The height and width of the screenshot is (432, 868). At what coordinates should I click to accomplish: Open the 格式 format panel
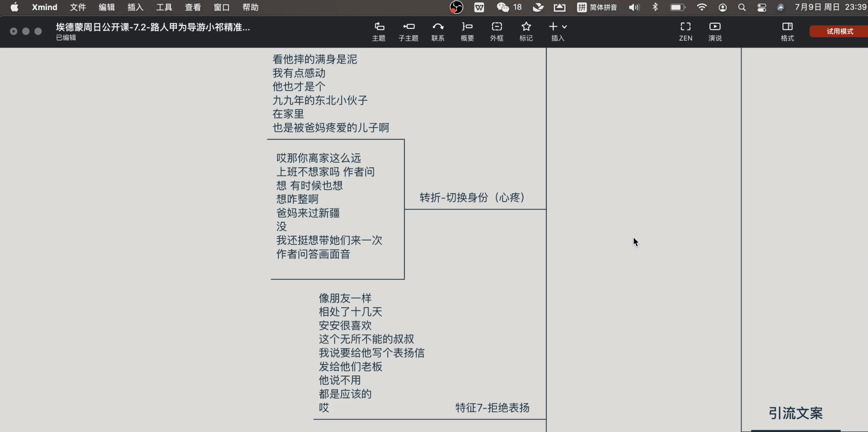787,32
